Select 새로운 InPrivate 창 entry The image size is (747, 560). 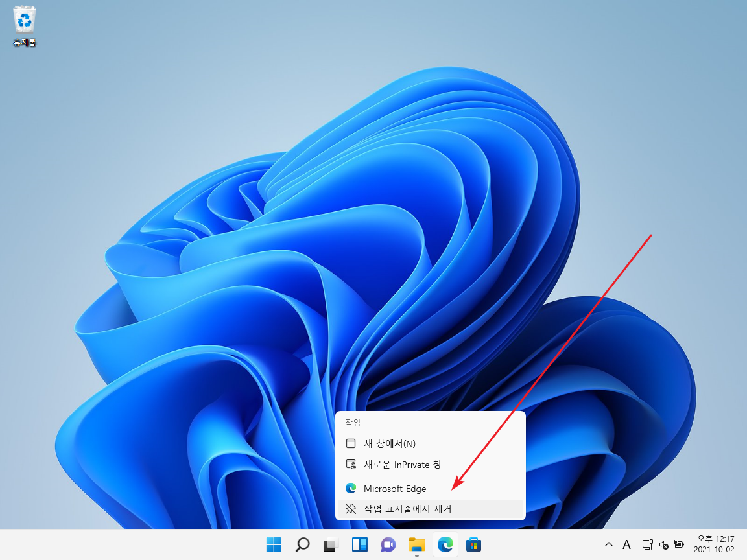tap(431, 464)
